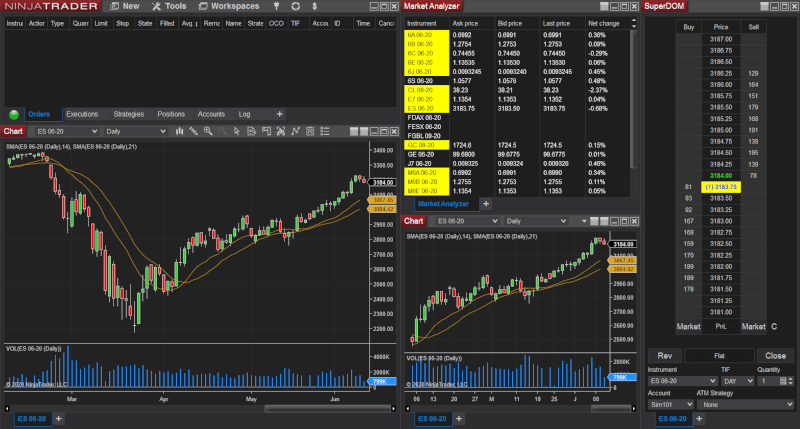Viewport: 800px width, 429px height.
Task: Open the New menu in NinjaTrader
Action: pyautogui.click(x=123, y=6)
